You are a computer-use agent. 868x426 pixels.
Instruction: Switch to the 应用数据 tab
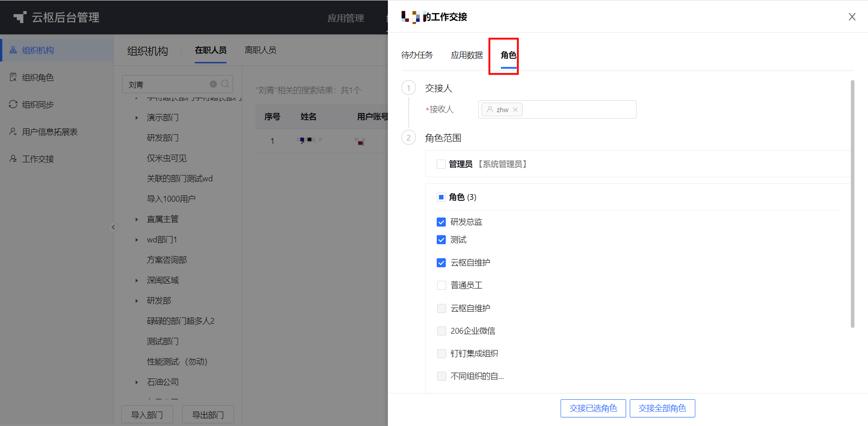click(467, 55)
